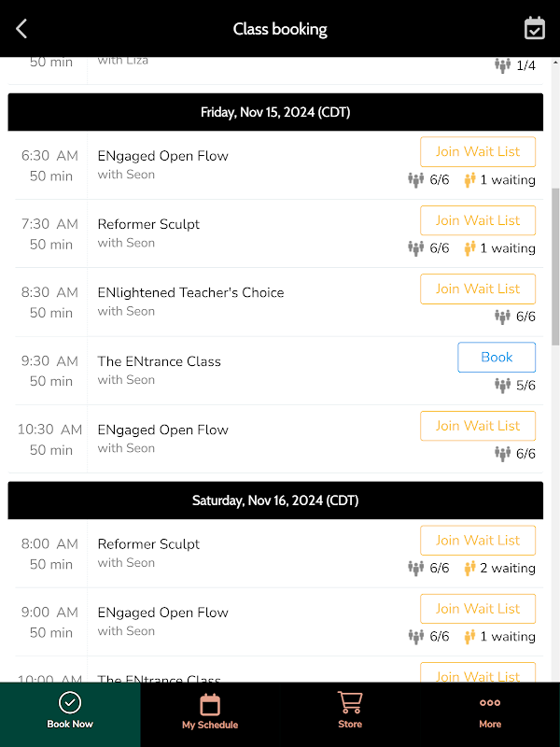
Task: Join wait list for ENlightened Teacher's Choice
Action: point(478,289)
